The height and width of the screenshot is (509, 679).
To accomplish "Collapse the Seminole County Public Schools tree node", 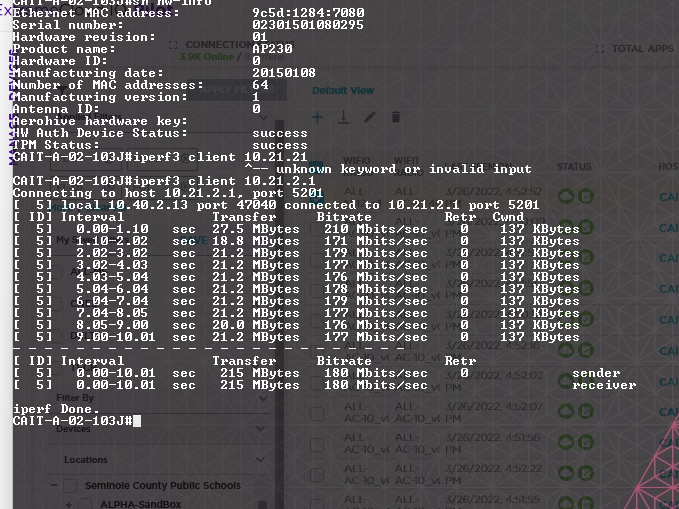I will click(54, 485).
